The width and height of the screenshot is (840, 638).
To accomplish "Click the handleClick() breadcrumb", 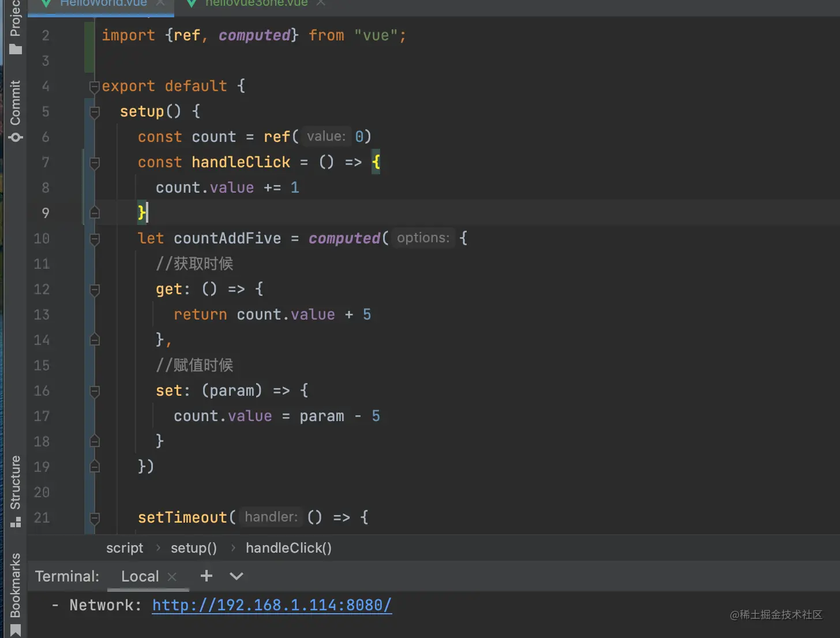I will point(288,548).
